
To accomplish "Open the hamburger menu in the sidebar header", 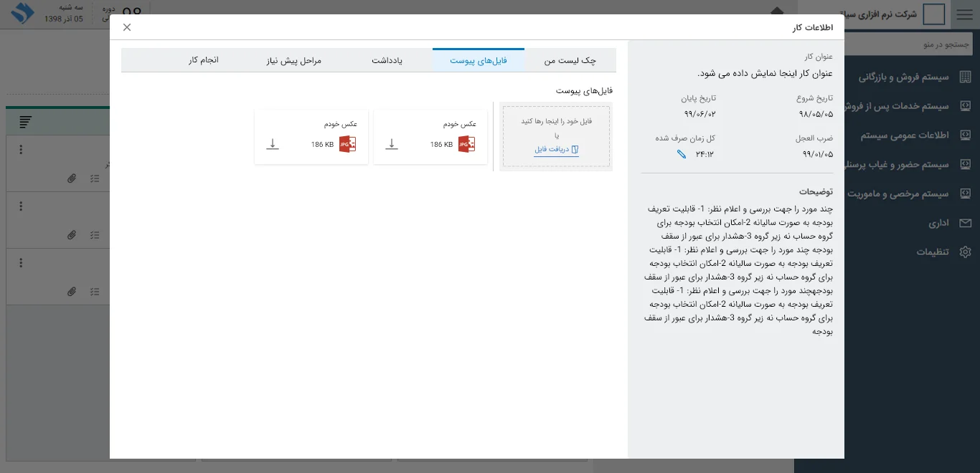I will pos(965,14).
